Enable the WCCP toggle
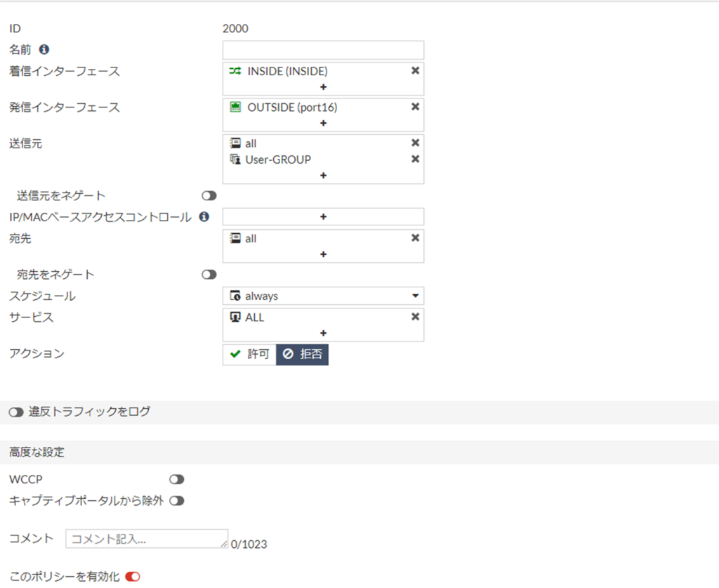This screenshot has height=588, width=719. pyautogui.click(x=176, y=479)
